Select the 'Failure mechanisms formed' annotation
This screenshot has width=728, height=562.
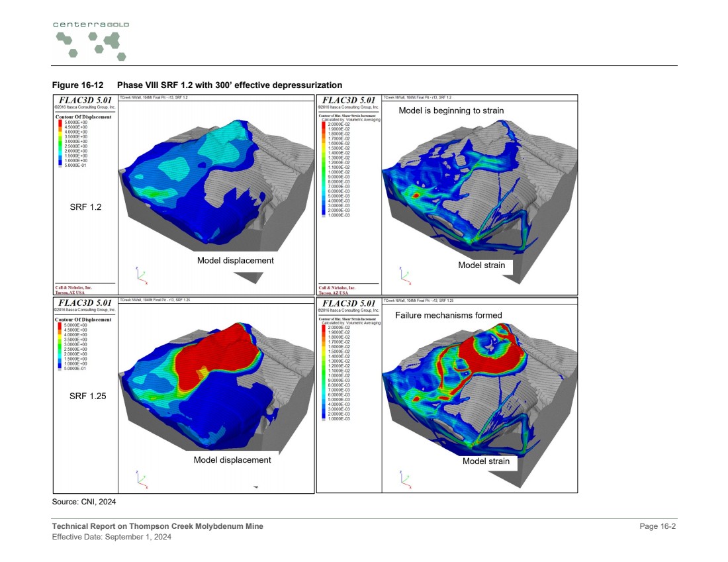point(448,315)
